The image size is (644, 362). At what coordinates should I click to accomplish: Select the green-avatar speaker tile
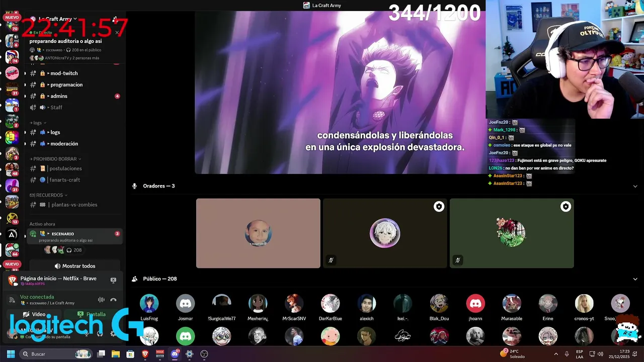click(x=512, y=233)
